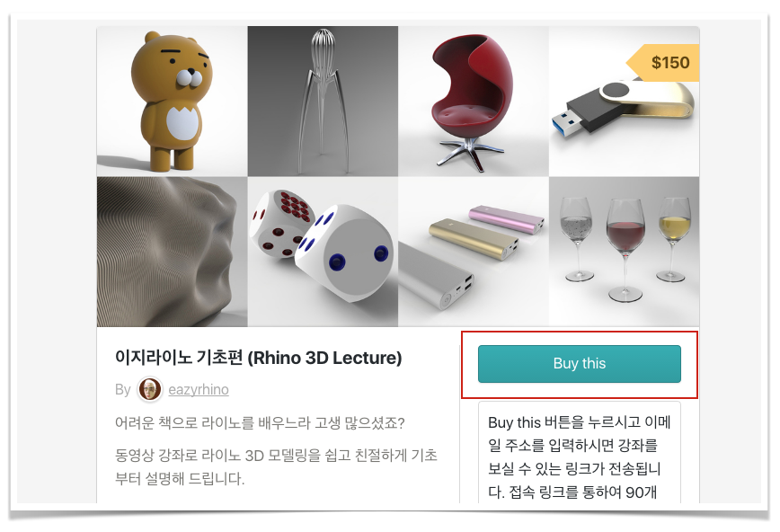This screenshot has height=532, width=780.
Task: Click the eazyrhino author avatar
Action: 150,389
